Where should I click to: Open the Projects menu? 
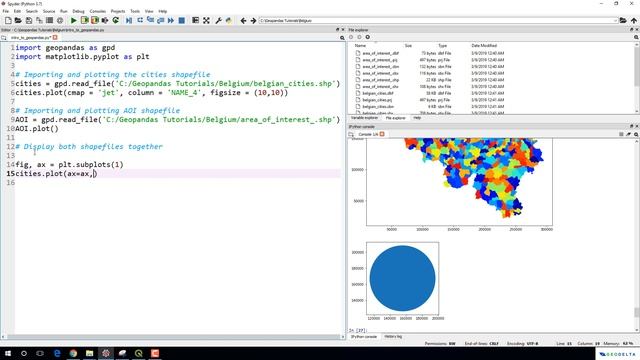(118, 11)
